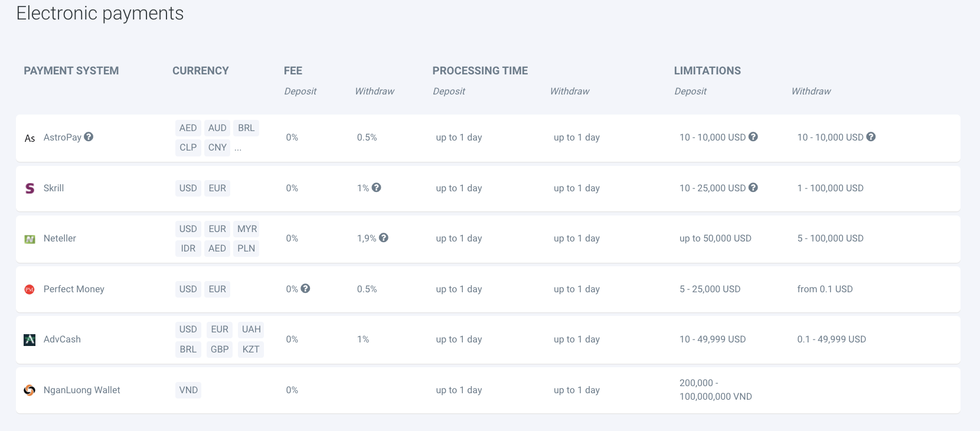Viewport: 980px width, 431px height.
Task: Click the AdvCash logo icon
Action: pos(30,339)
